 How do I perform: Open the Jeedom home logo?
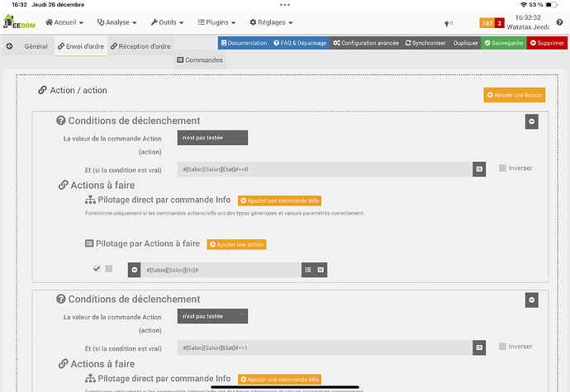pos(19,21)
